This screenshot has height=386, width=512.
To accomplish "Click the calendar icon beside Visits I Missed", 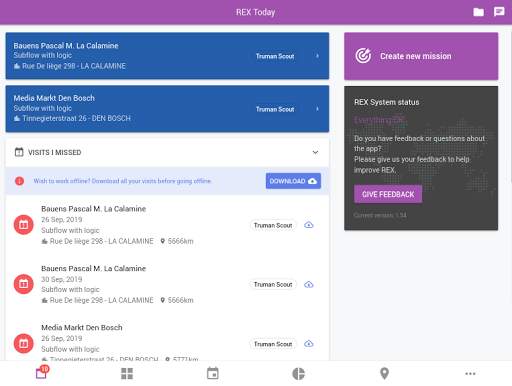I will point(19,152).
